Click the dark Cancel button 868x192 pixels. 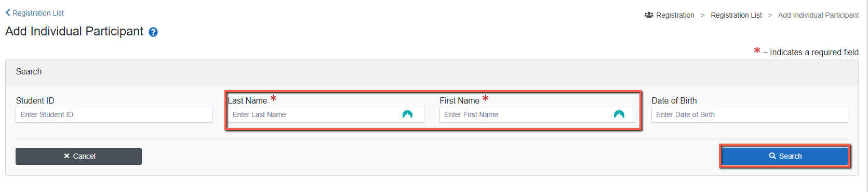[x=78, y=156]
